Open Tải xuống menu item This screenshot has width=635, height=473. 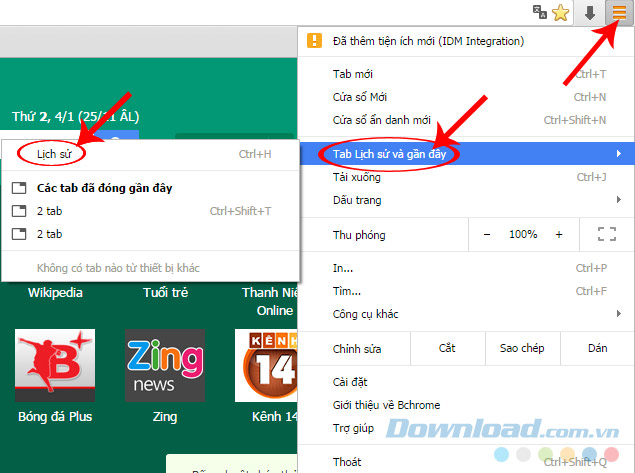tap(466, 177)
